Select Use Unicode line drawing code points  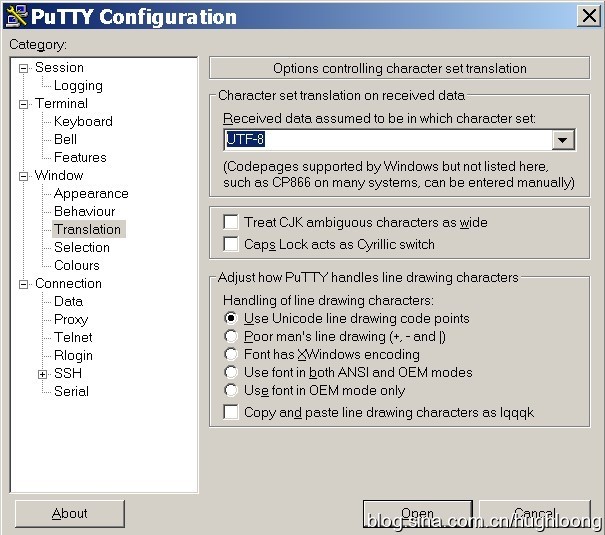231,318
